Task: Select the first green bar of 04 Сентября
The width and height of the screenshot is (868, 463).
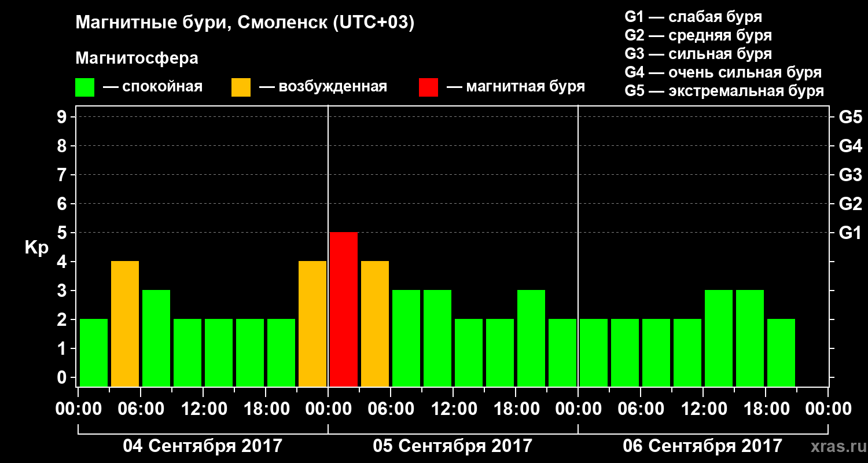Action: (94, 352)
